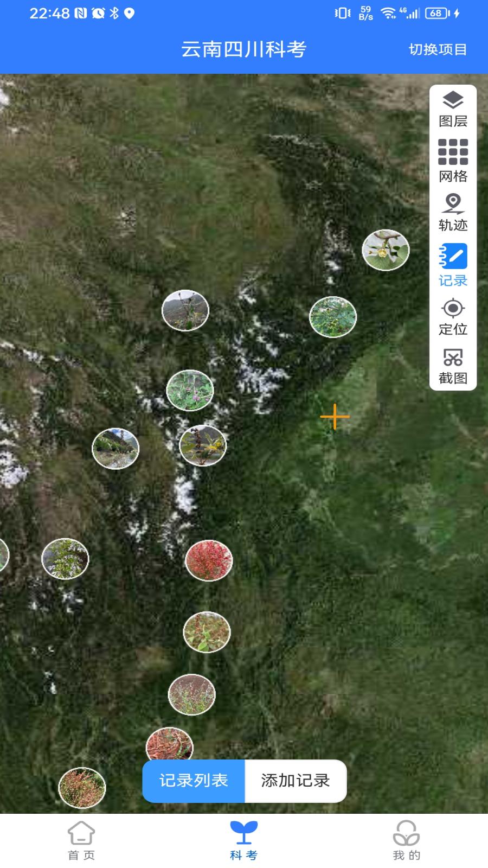Open the yellow flower photo marker
Image resolution: width=488 pixels, height=868 pixels.
click(386, 250)
